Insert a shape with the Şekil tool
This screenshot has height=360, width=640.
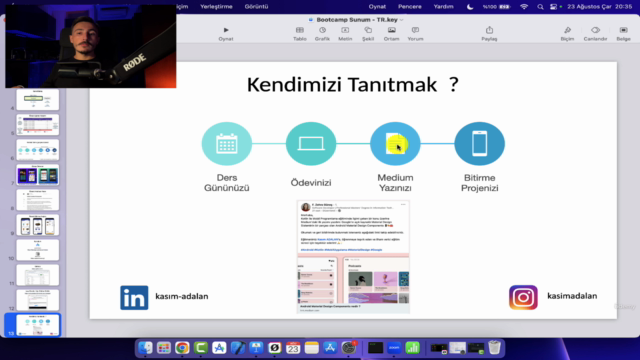click(x=368, y=34)
